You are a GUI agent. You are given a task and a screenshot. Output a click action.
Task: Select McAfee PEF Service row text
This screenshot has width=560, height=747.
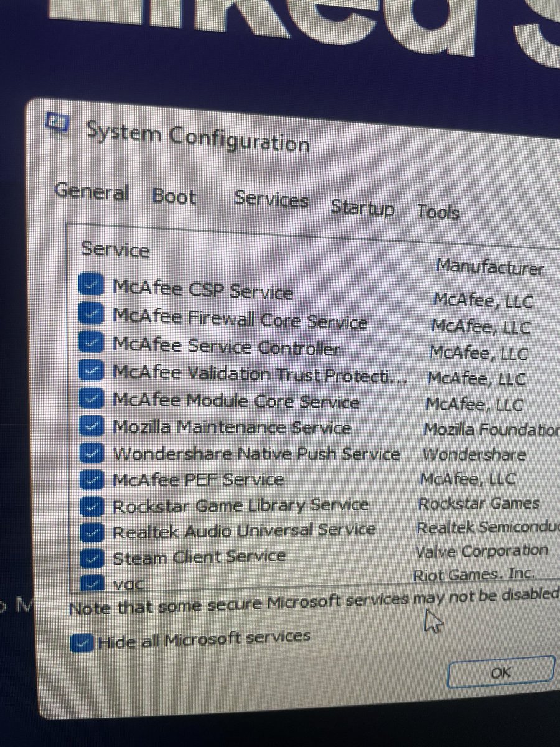[x=198, y=480]
